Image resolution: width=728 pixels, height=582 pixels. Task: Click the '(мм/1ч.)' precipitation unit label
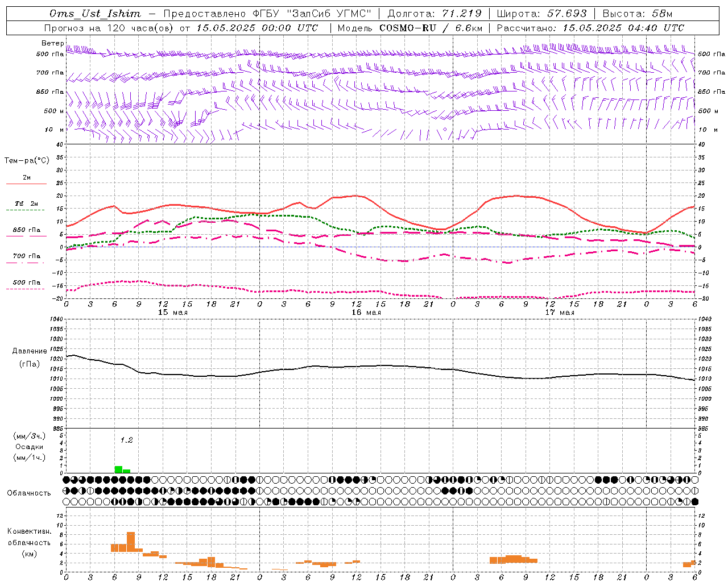30,458
